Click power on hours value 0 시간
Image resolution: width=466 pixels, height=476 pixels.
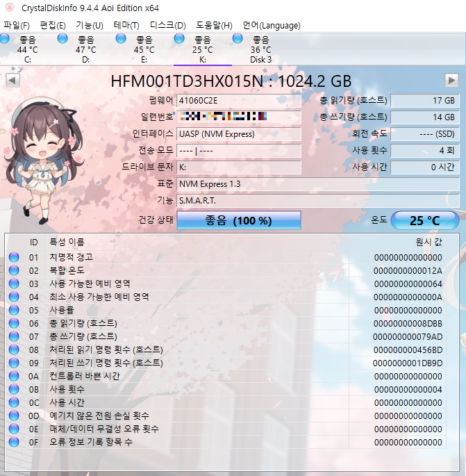425,167
